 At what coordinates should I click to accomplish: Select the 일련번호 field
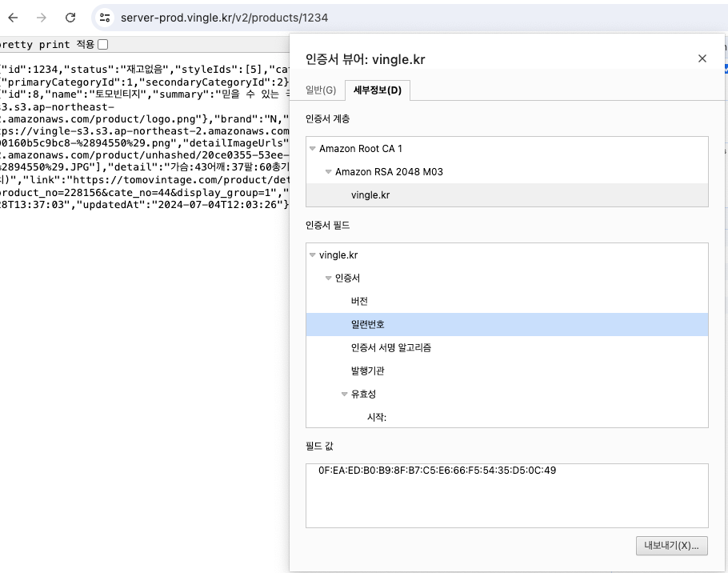[x=507, y=325]
